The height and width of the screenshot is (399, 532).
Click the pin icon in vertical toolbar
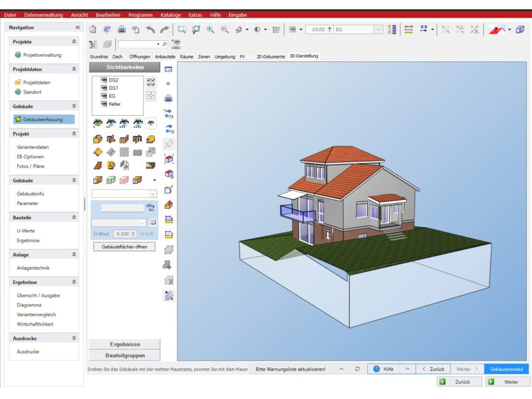point(168,144)
